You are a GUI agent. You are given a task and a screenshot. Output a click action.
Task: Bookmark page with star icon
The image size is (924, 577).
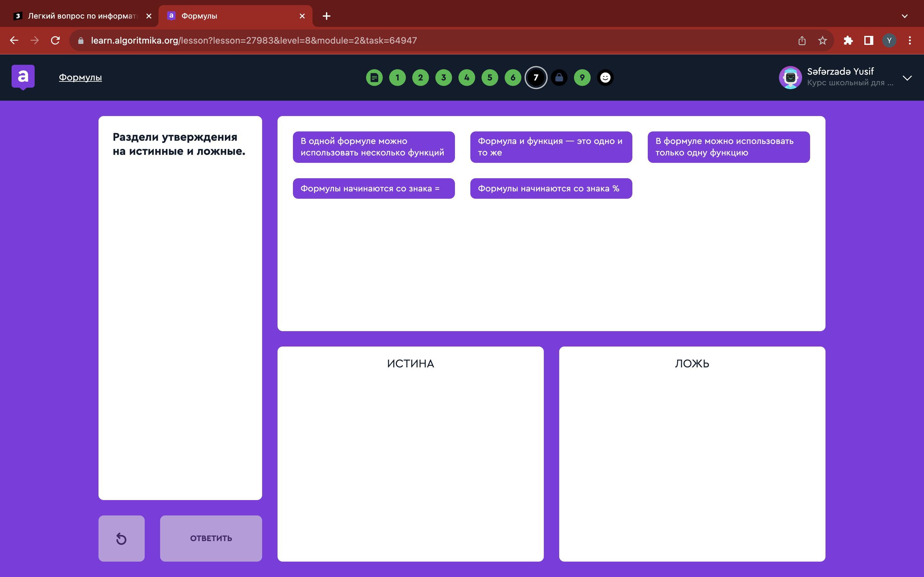pyautogui.click(x=822, y=40)
